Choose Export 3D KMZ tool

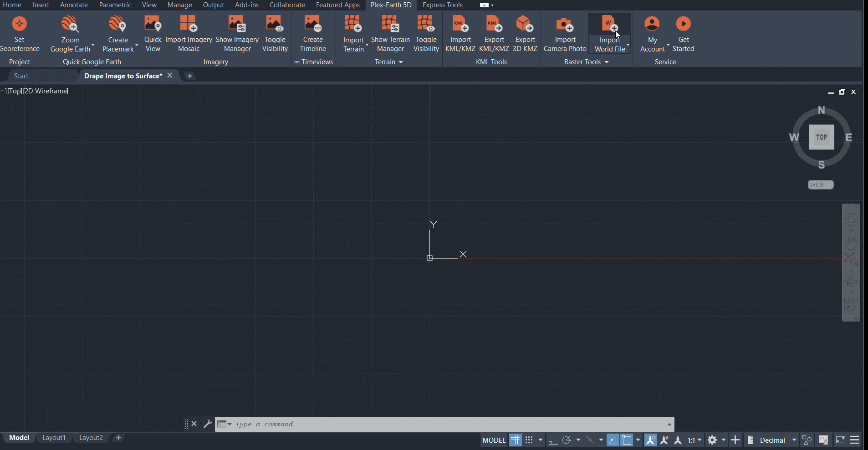click(x=525, y=34)
